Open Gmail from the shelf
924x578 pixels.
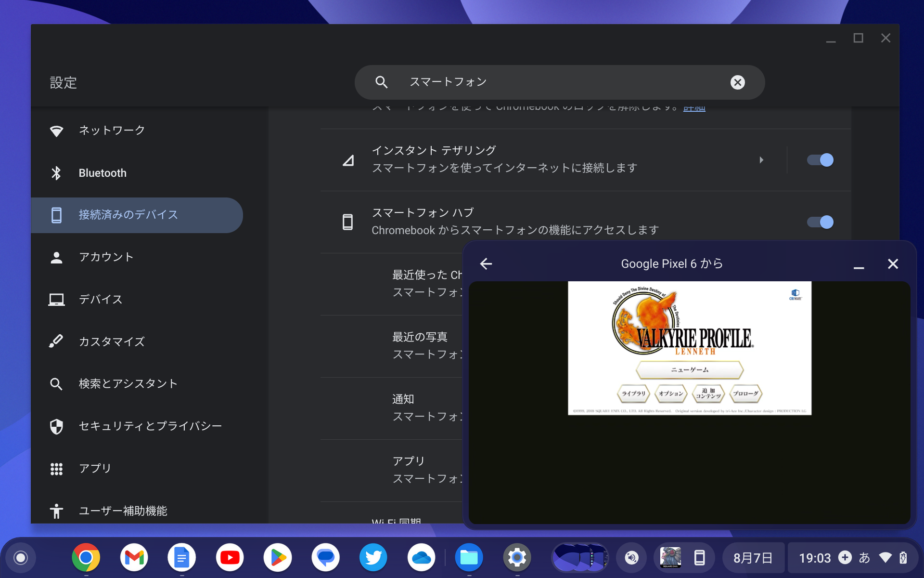click(x=134, y=557)
